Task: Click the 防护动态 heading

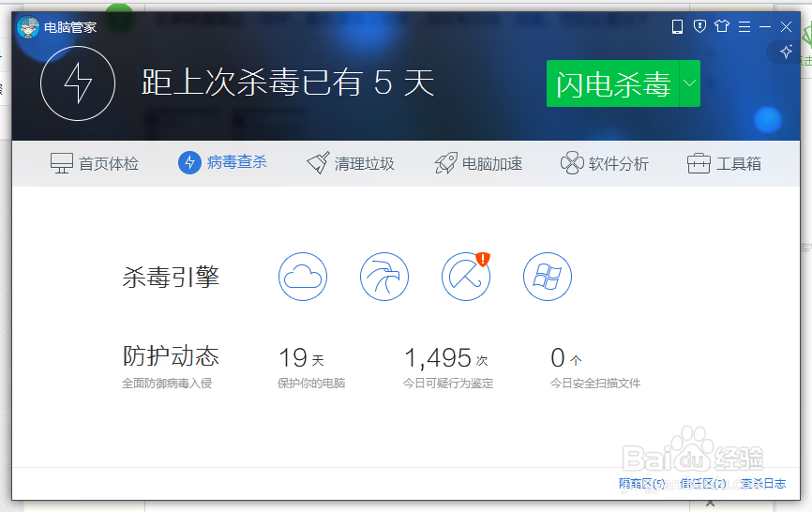Action: [x=171, y=356]
